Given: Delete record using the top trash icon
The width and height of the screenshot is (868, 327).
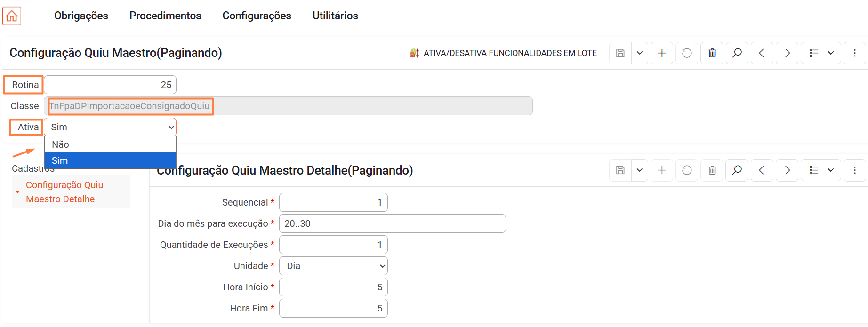Looking at the screenshot, I should (x=712, y=53).
